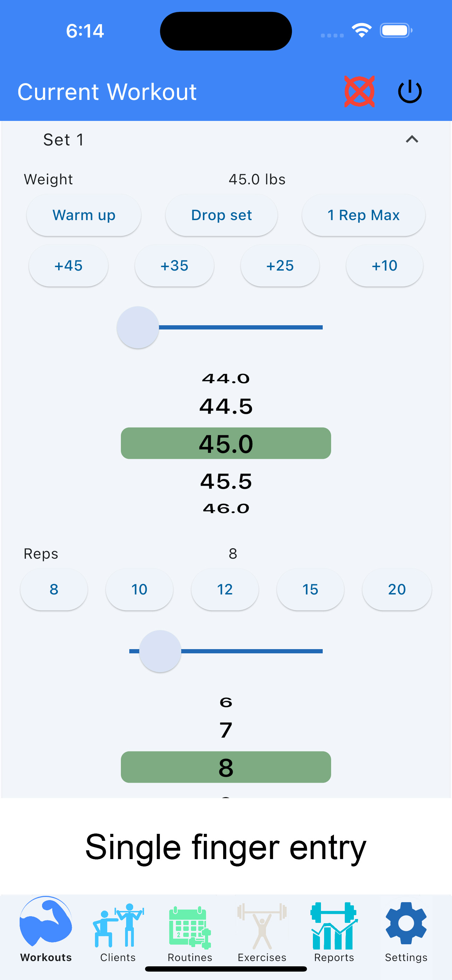Open the Exercises weightlifter icon
This screenshot has width=452, height=980.
coord(262,926)
